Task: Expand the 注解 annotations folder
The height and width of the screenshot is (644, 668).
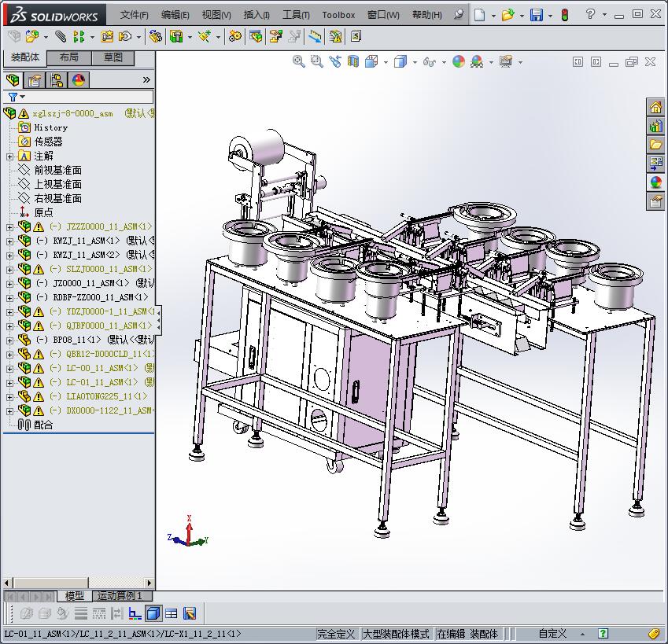Action: point(9,156)
